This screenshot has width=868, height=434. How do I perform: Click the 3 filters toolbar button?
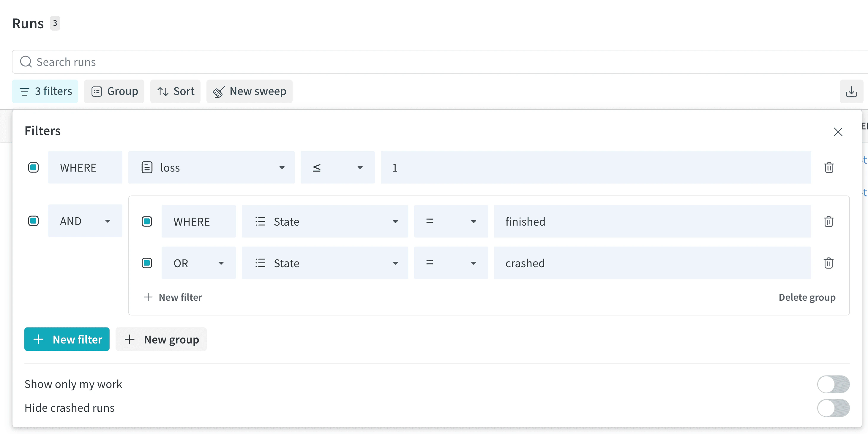[x=45, y=91]
